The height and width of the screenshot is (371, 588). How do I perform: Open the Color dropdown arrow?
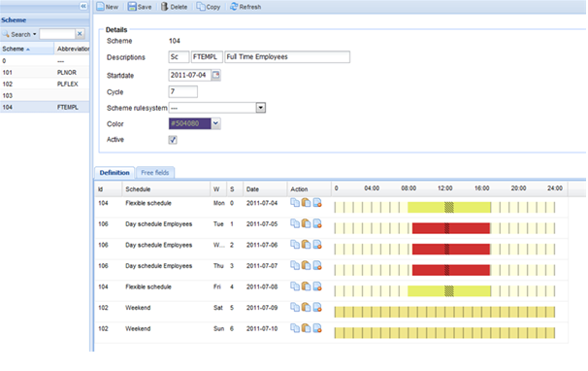coord(215,123)
